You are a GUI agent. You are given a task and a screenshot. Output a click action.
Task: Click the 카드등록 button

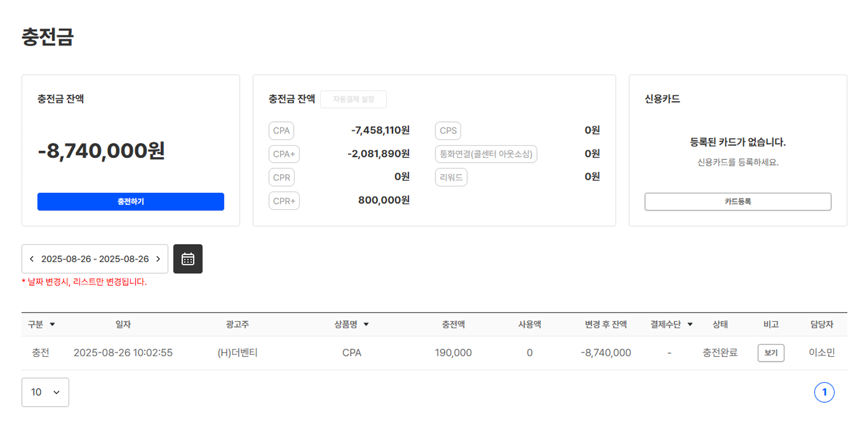coord(737,202)
